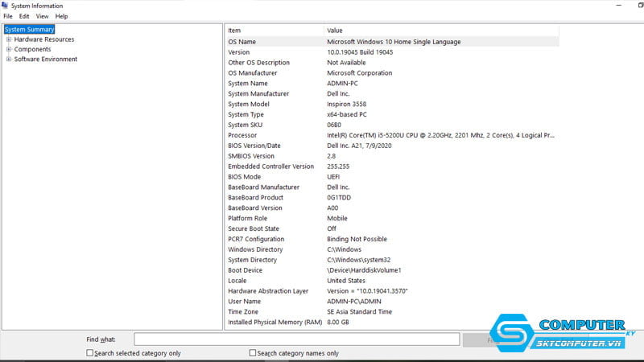Click the value 'Microsoft Corporation'
This screenshot has width=644, height=362.
tap(359, 73)
